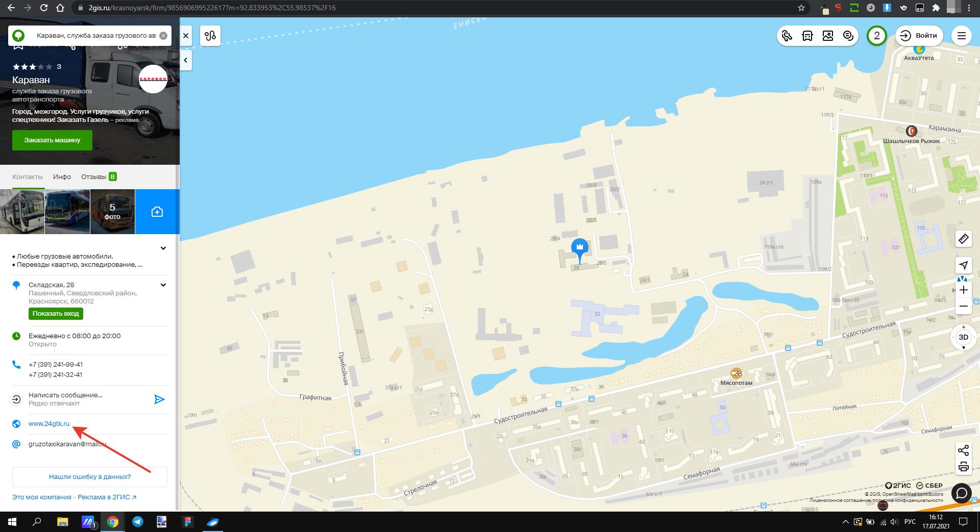Image resolution: width=980 pixels, height=532 pixels.
Task: Click the gruzotaxikaravan email link
Action: coord(67,444)
